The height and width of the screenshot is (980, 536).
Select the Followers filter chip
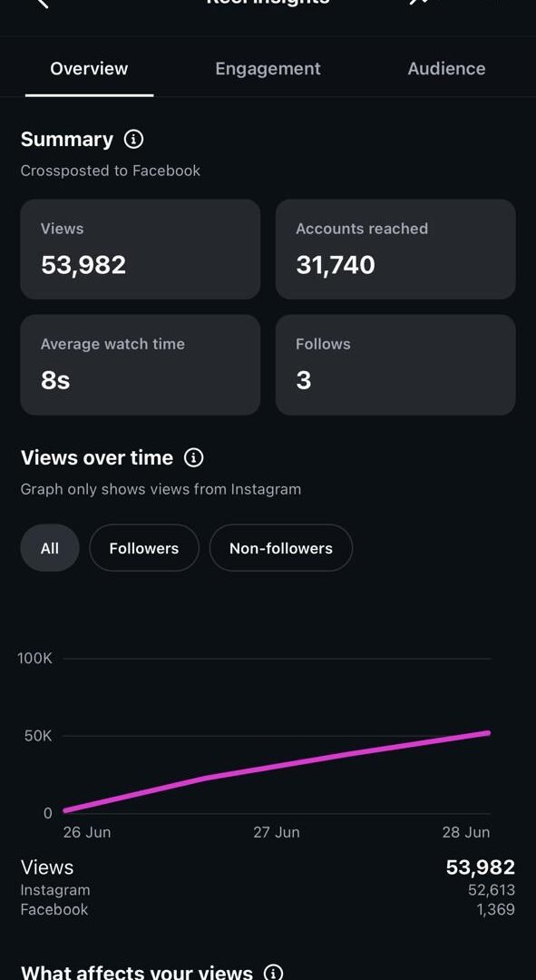coord(144,548)
